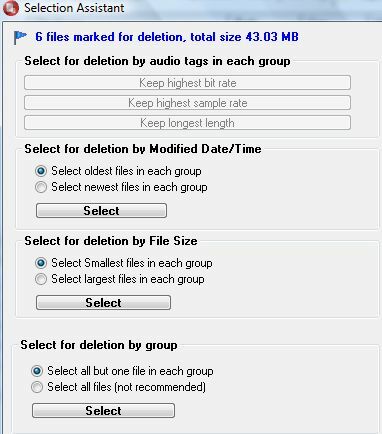Image resolution: width=382 pixels, height=434 pixels.
Task: Click the Selection Assistant title bar text
Action: (x=74, y=7)
